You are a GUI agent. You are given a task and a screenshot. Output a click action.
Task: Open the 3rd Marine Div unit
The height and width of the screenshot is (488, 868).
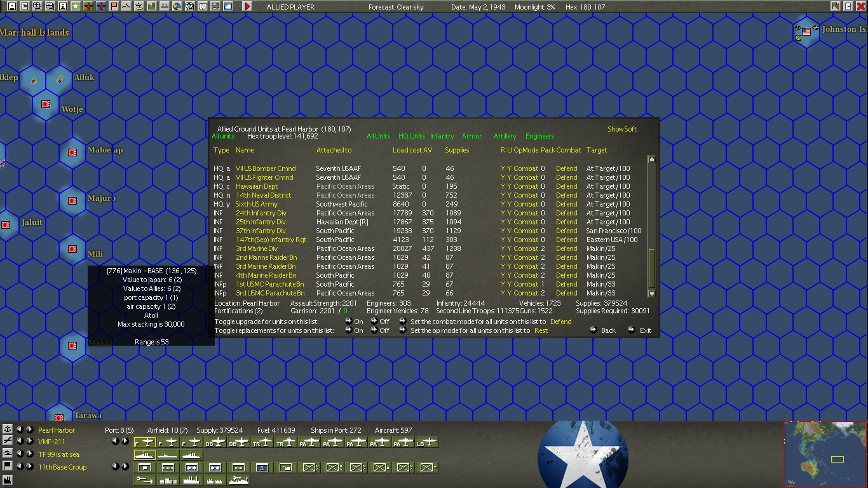tap(257, 248)
